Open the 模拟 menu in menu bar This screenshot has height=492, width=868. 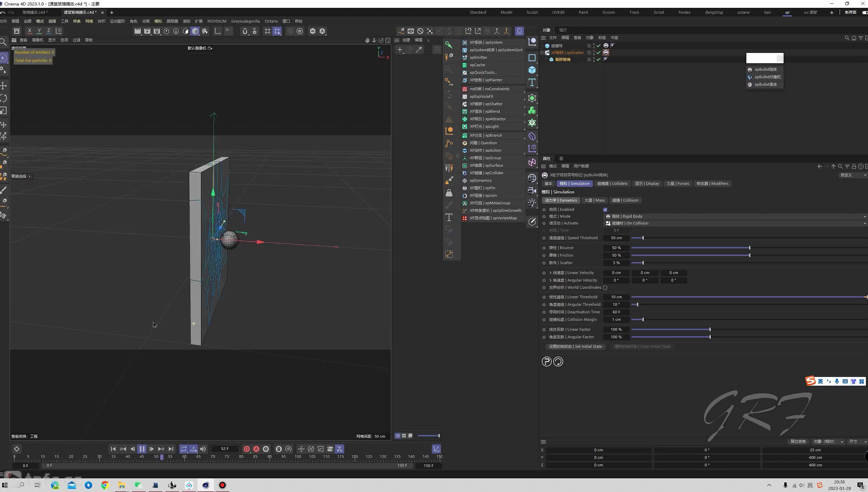click(x=158, y=21)
